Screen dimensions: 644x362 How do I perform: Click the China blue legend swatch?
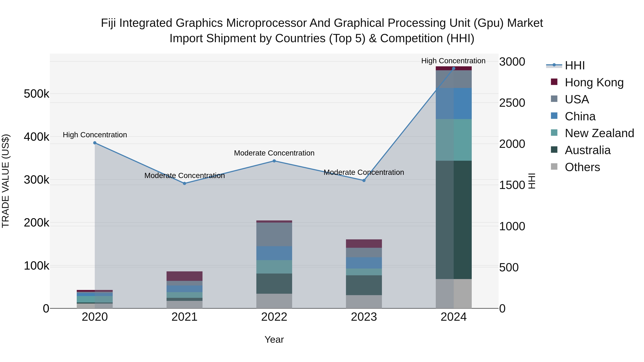(x=554, y=116)
